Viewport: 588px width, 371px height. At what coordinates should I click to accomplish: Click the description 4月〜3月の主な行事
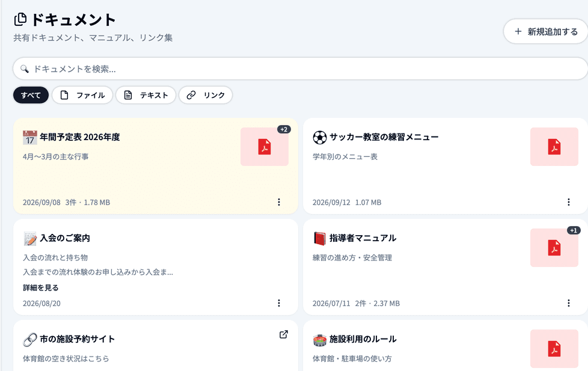pos(55,157)
